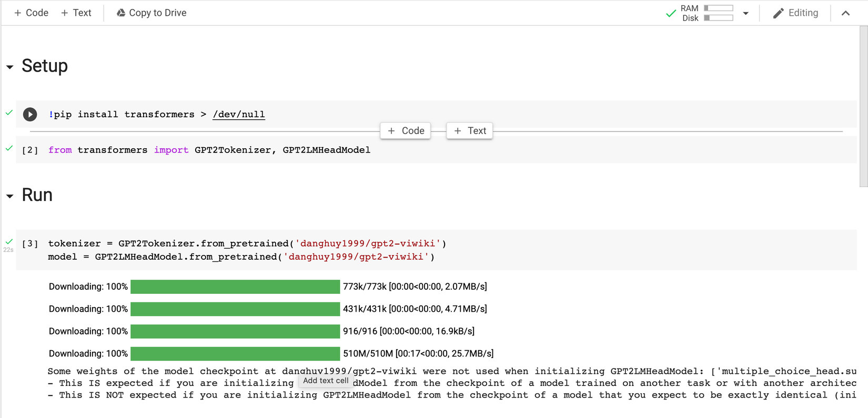Open the RAM/Disk resources dropdown arrow

coord(745,13)
